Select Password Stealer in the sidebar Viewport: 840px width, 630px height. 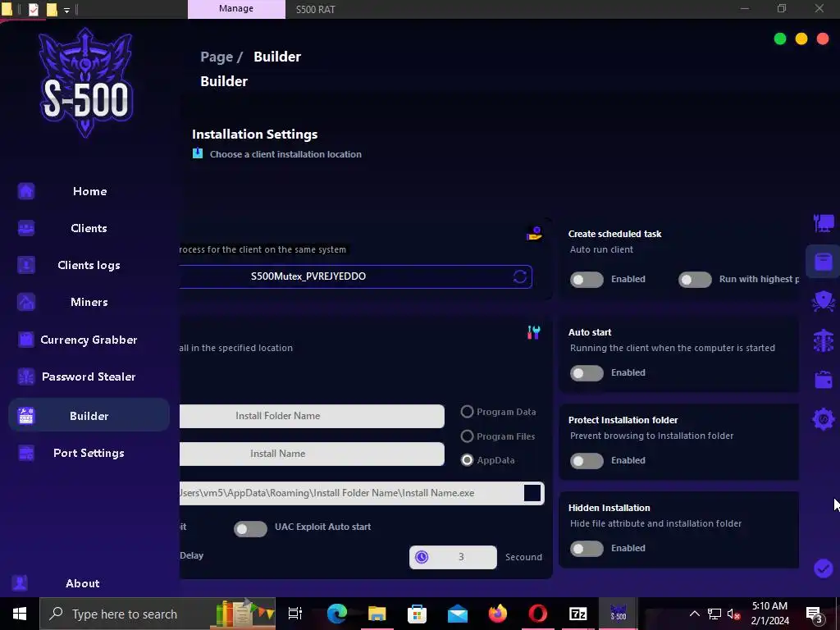(89, 377)
